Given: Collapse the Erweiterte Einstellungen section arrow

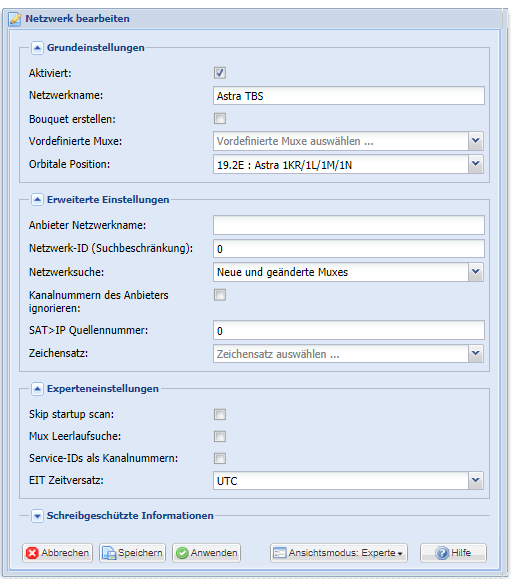Looking at the screenshot, I should click(x=37, y=200).
